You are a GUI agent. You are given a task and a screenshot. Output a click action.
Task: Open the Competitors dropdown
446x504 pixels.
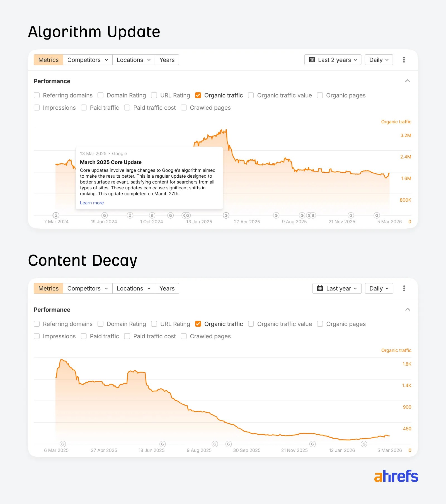tap(87, 60)
